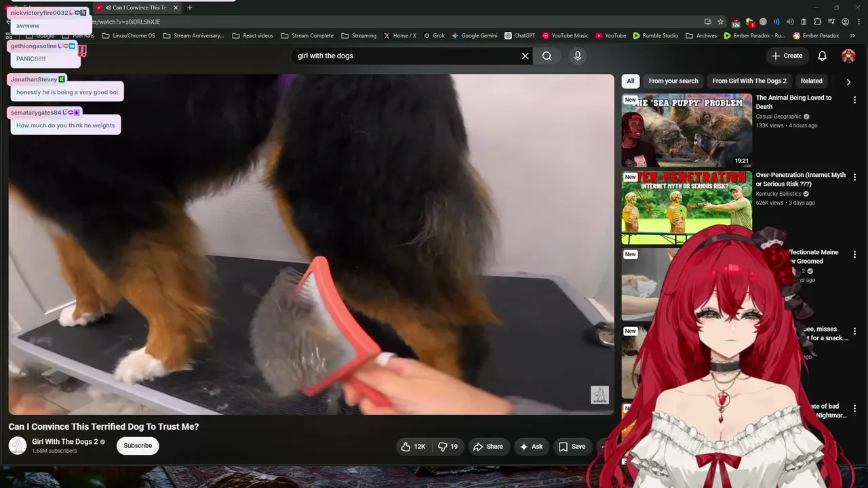Open extension with the 126 badge
The width and height of the screenshot is (868, 488).
coord(736,22)
